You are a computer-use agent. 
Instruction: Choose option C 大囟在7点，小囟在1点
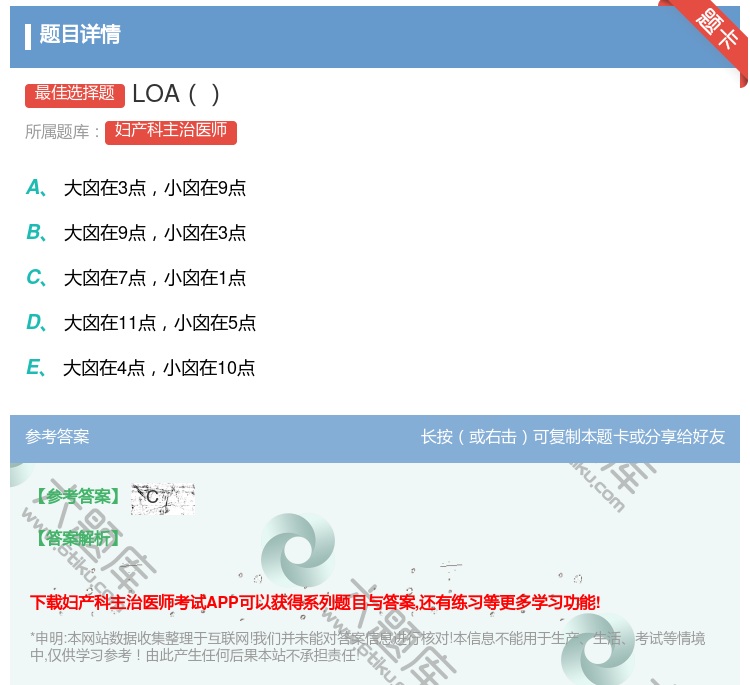(136, 277)
